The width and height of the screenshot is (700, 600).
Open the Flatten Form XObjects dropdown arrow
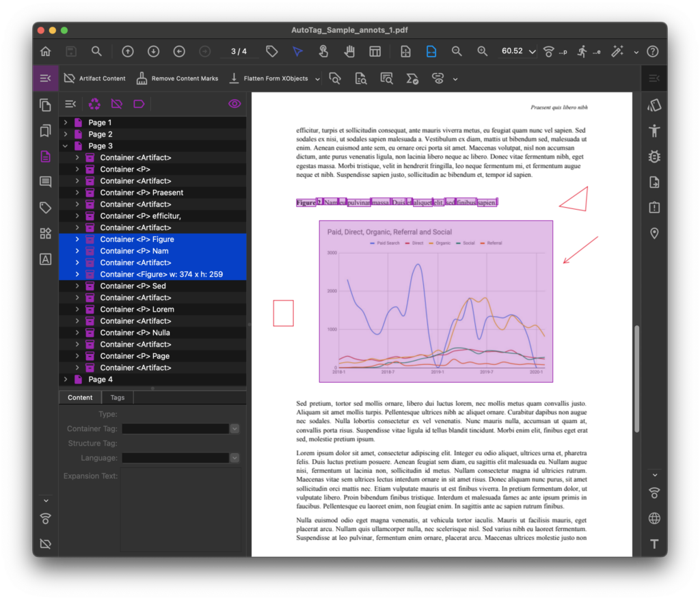(x=317, y=79)
